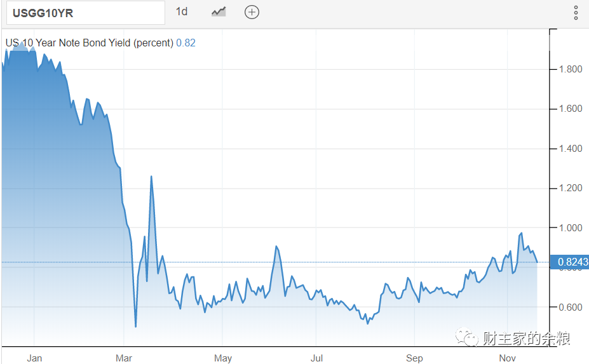Open the three-dot options menu

(576, 13)
